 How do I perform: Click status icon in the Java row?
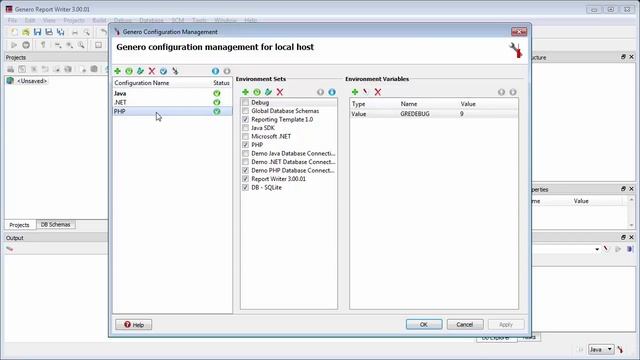[217, 93]
